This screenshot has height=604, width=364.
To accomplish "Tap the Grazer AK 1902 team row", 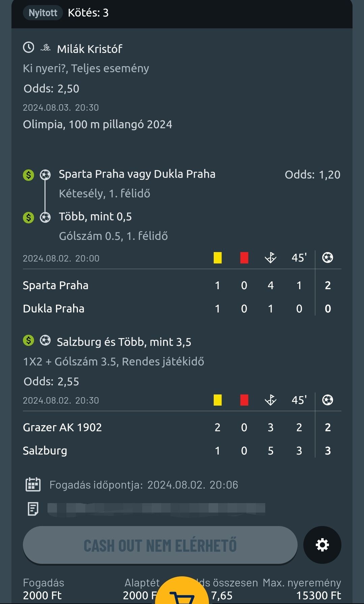I will click(62, 428).
